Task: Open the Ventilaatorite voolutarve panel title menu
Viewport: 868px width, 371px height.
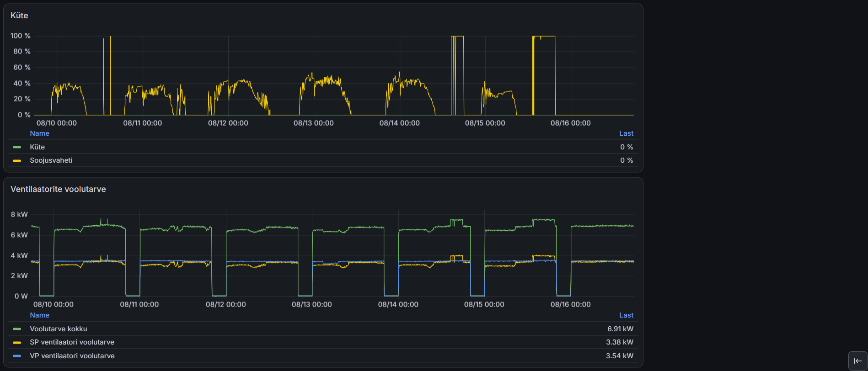Action: [58, 189]
